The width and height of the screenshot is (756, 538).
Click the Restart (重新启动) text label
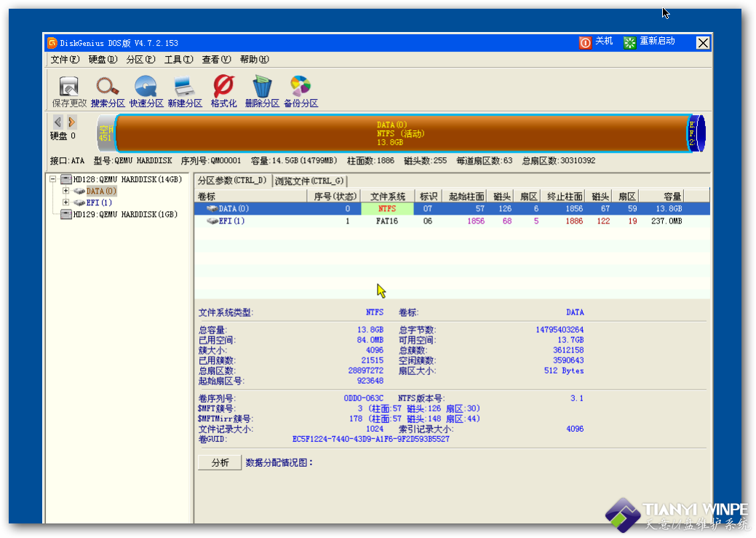(657, 41)
